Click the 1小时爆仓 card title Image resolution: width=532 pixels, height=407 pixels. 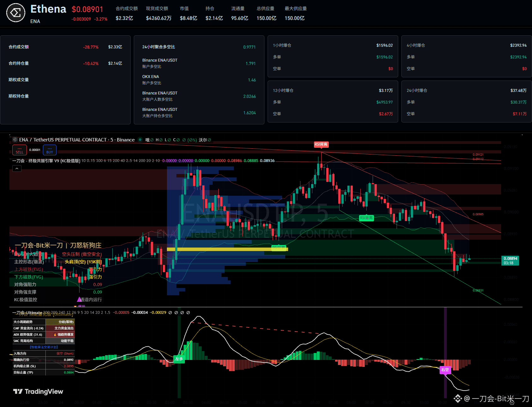[x=282, y=45]
